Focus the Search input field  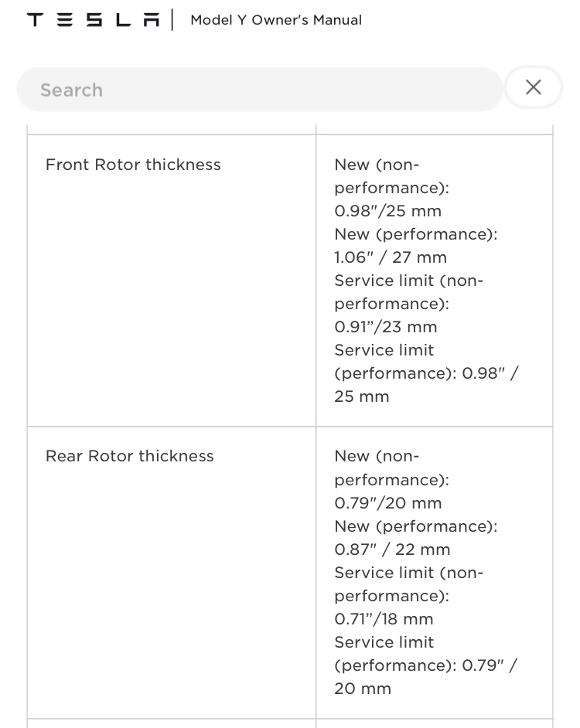(x=260, y=90)
